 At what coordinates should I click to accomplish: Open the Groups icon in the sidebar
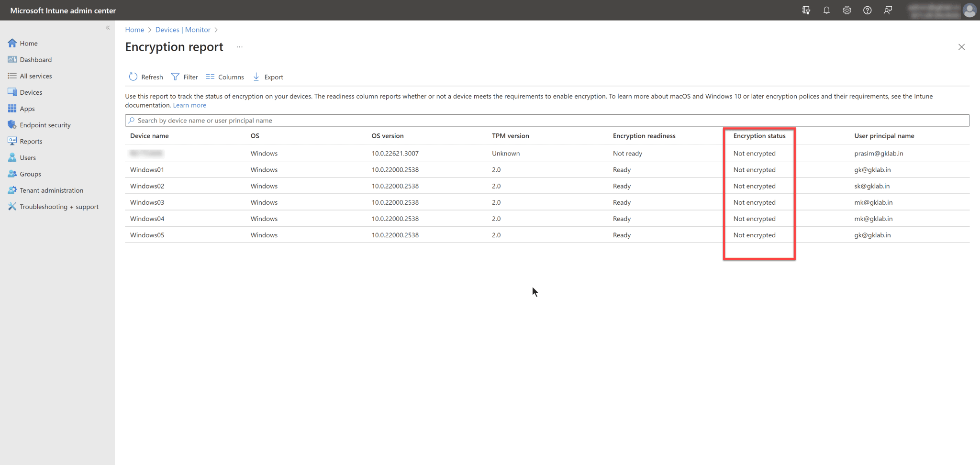click(x=12, y=174)
